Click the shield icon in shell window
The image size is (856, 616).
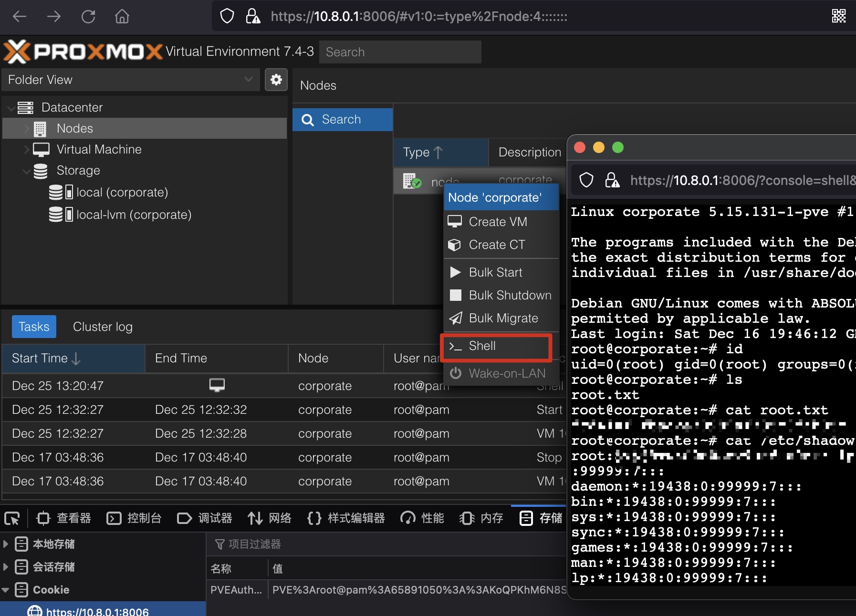click(x=586, y=180)
